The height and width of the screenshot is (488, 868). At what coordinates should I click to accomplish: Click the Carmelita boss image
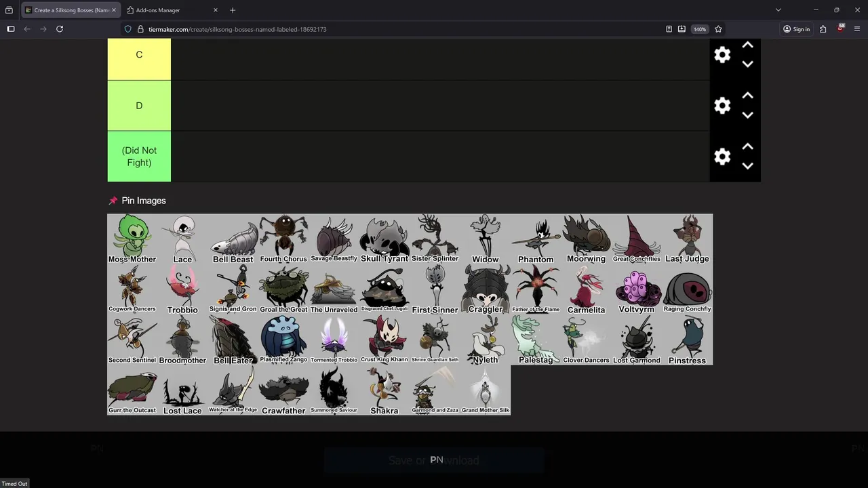[586, 289]
